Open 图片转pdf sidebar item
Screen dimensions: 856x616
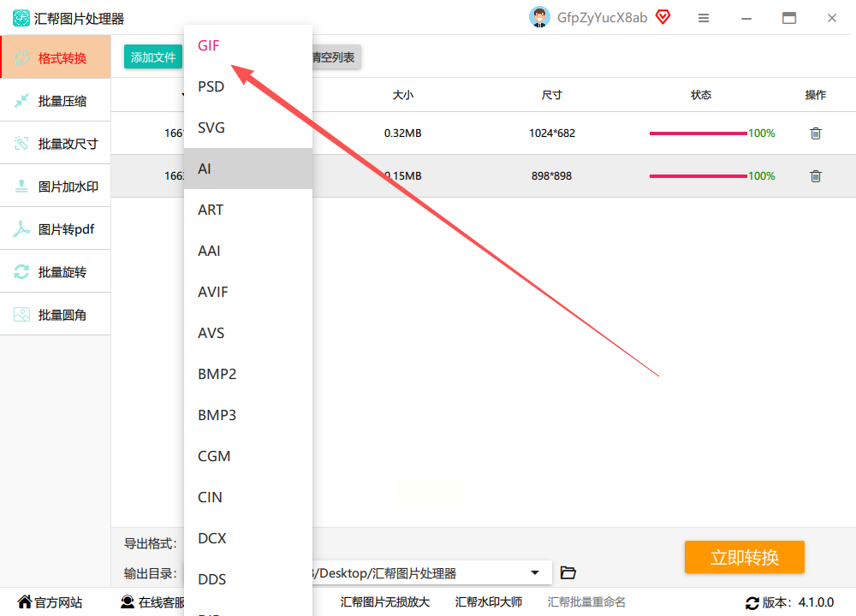[x=56, y=229]
